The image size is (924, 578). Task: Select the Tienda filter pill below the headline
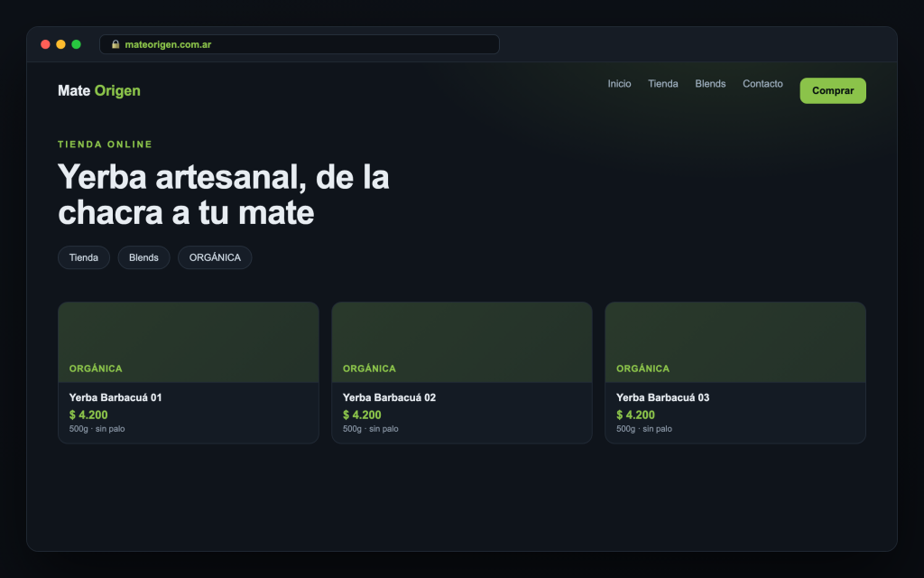84,257
